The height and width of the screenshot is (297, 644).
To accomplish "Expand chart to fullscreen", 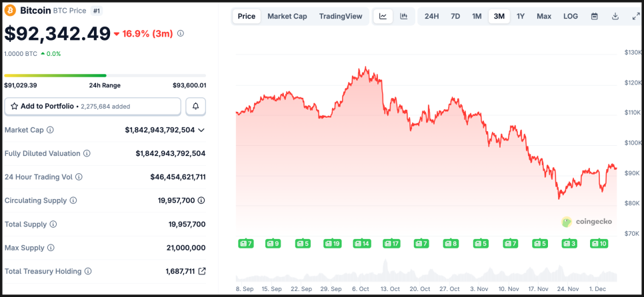I will [x=635, y=16].
